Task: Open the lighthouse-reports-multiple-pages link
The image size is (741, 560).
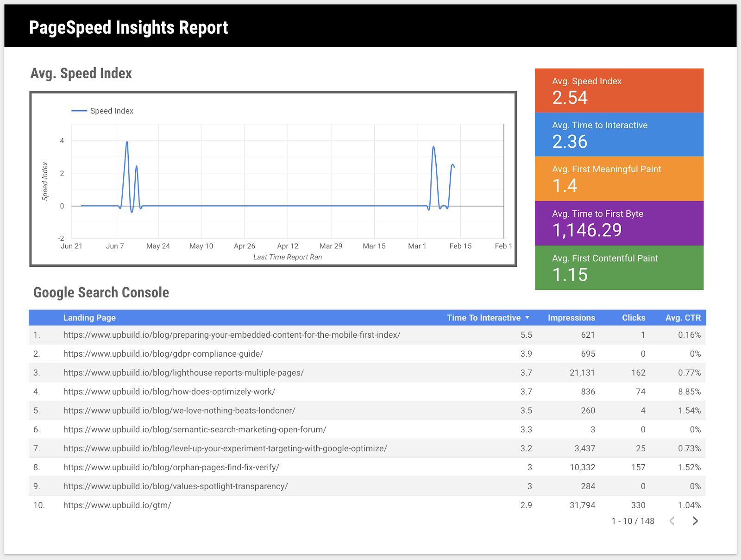Action: 183,373
